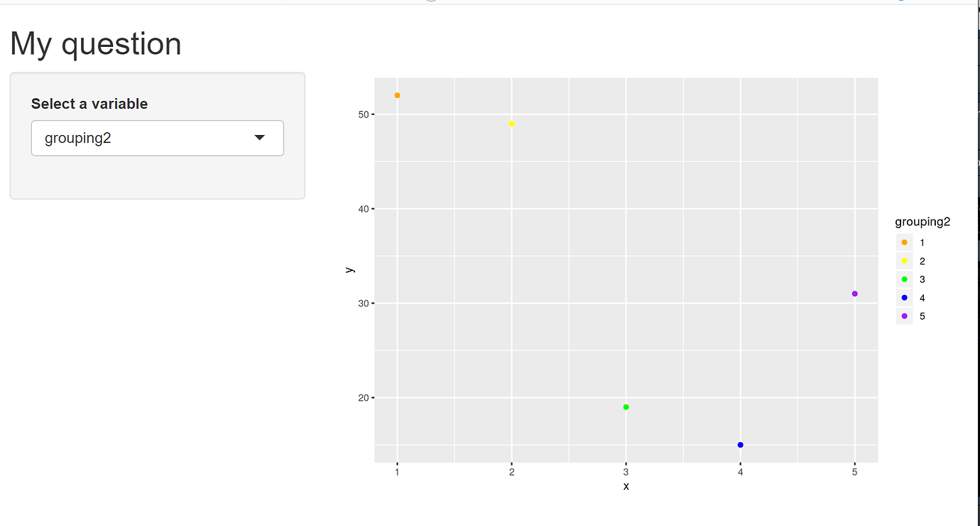The width and height of the screenshot is (980, 526).
Task: Click the blue data point at x=4
Action: coord(740,445)
